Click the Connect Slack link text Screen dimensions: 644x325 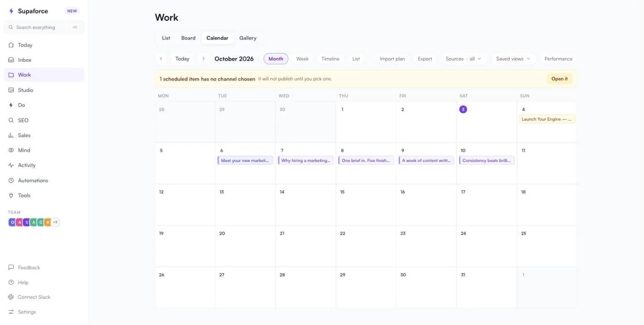coord(34,297)
